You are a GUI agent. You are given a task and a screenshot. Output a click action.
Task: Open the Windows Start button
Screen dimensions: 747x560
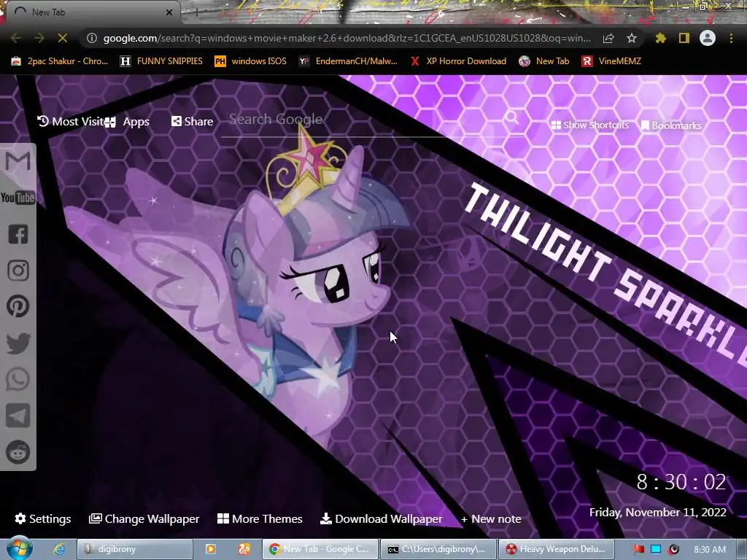(x=19, y=549)
